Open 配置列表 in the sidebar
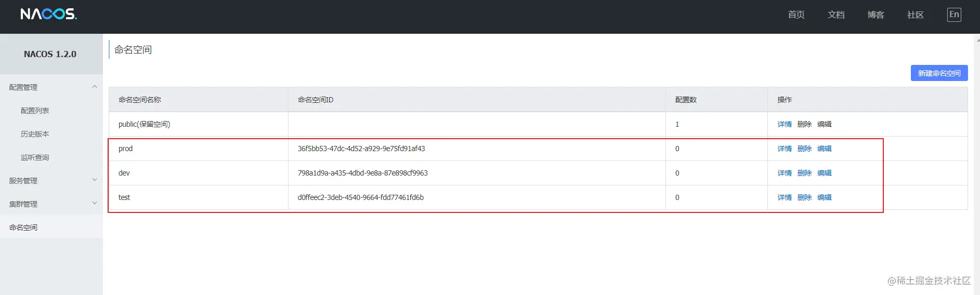This screenshot has width=980, height=295. click(x=35, y=111)
